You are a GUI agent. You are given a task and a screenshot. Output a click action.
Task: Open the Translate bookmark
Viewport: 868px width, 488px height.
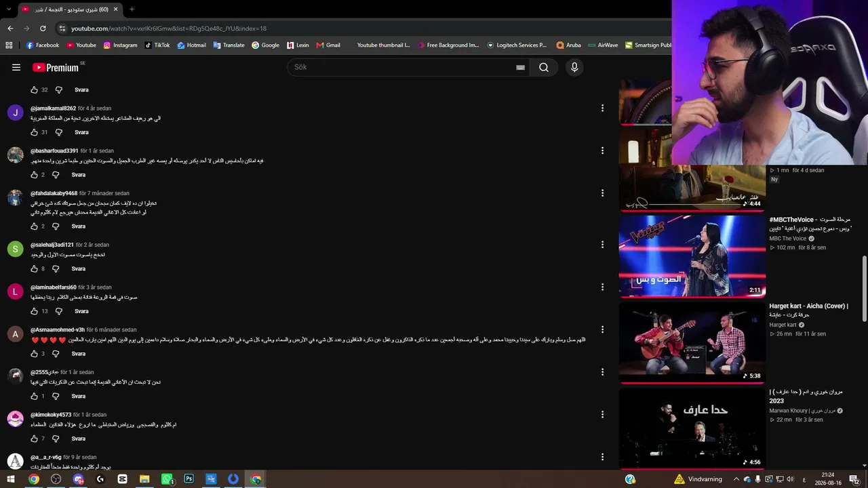pos(229,45)
